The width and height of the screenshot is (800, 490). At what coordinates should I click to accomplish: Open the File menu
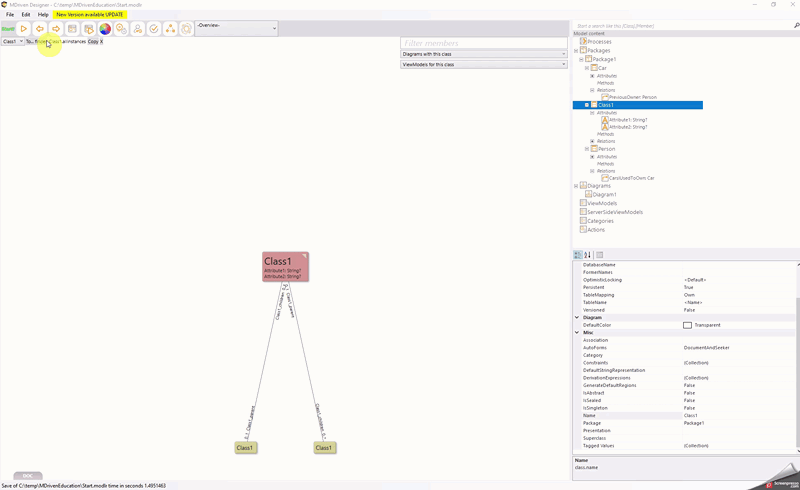click(10, 15)
